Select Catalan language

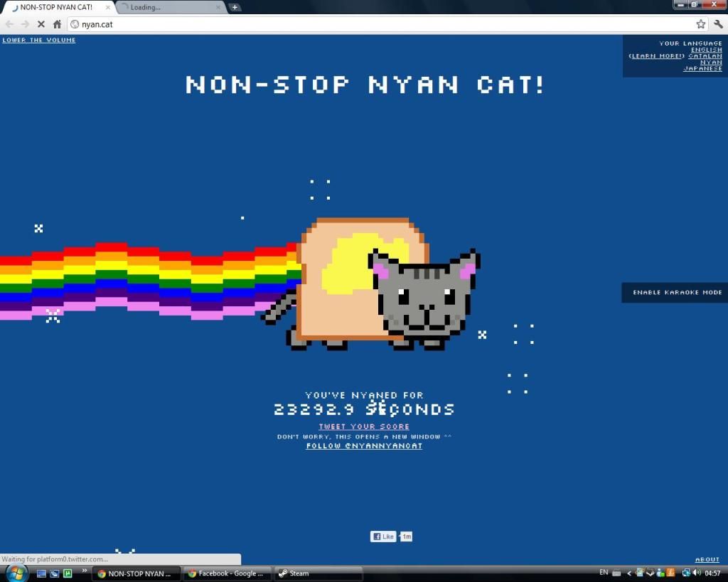point(705,56)
